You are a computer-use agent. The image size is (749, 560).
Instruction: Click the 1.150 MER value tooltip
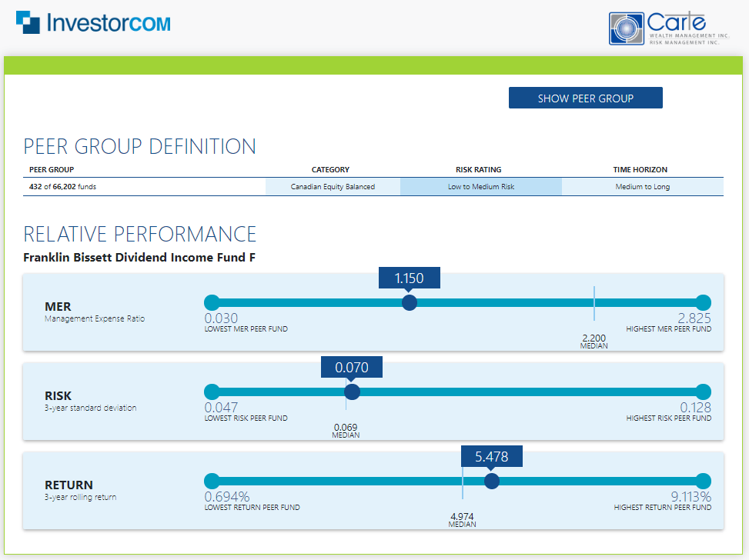[410, 278]
